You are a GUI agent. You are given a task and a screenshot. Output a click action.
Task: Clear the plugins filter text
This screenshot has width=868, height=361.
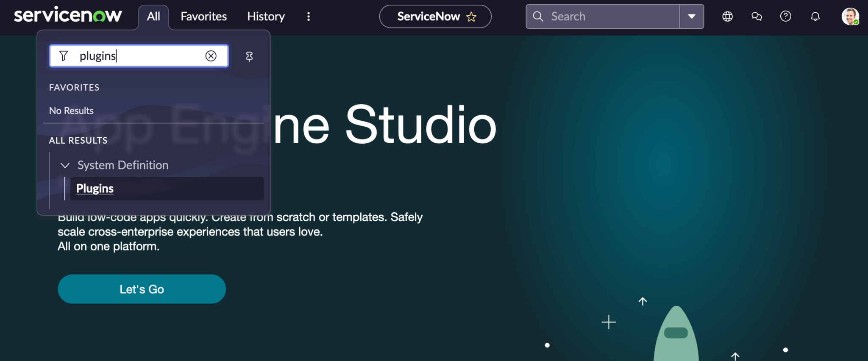point(211,56)
